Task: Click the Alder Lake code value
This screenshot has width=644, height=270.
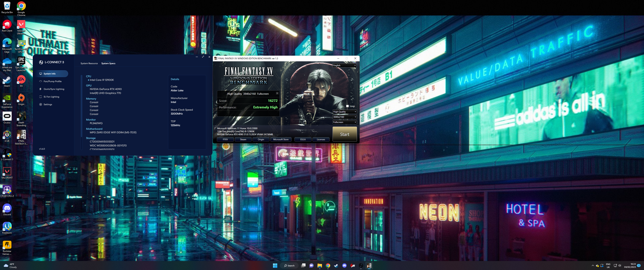Action: (177, 91)
